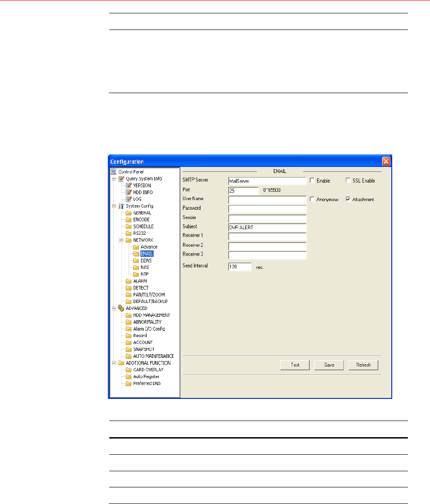The height and width of the screenshot is (504, 430).
Task: Click the Receiver 1 field
Action: click(x=267, y=237)
